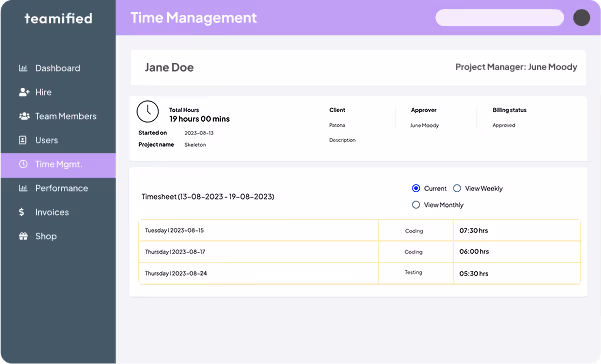Click the Client Patona value
Viewport: 601px width, 364px height.
(x=337, y=125)
